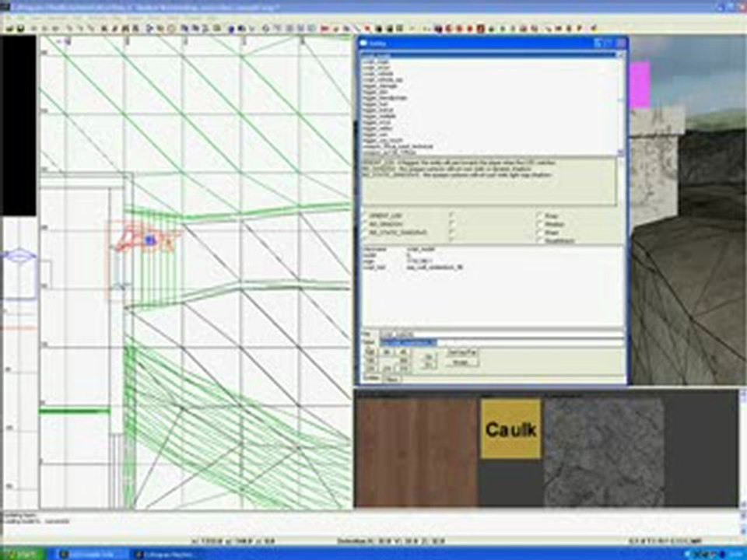Screen dimensions: 747x560
Task: Toggle the NO_STATIC_SHADOWS checkbox
Action: pyautogui.click(x=366, y=233)
